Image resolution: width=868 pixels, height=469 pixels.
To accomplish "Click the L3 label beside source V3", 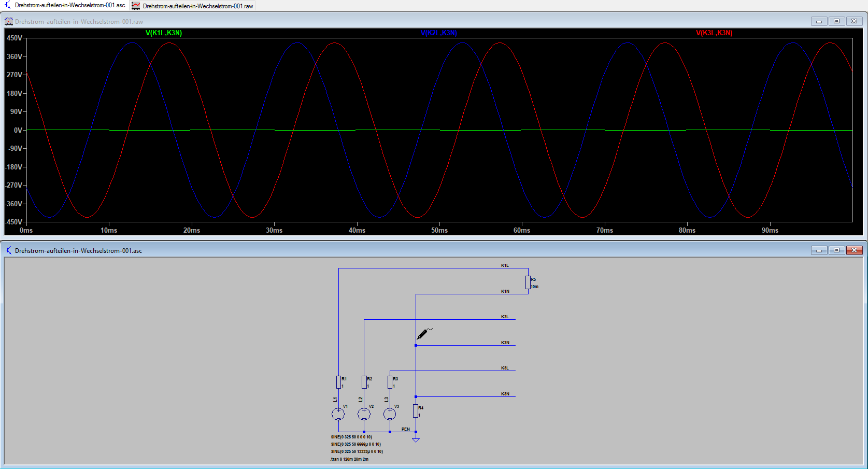I will point(387,399).
